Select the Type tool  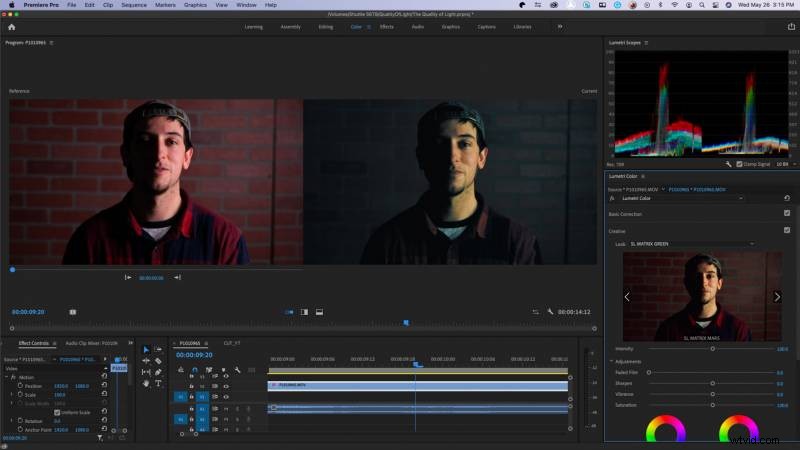(158, 383)
